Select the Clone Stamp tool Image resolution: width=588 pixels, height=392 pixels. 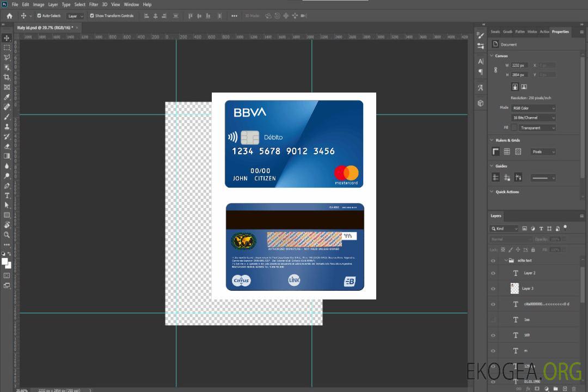click(7, 127)
